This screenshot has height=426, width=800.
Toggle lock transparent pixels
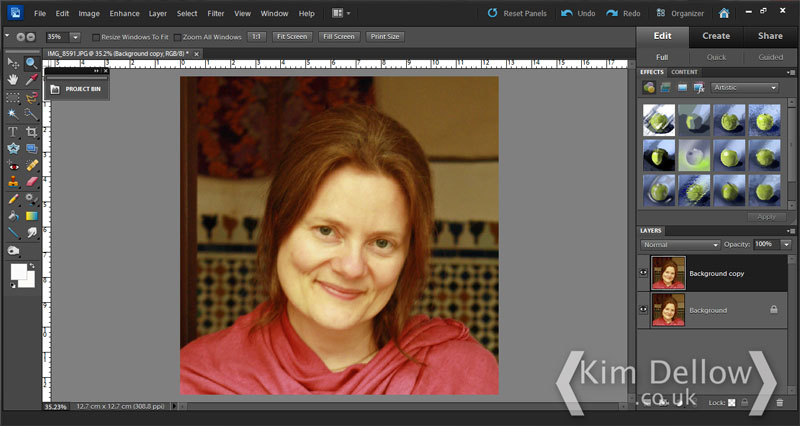point(732,403)
